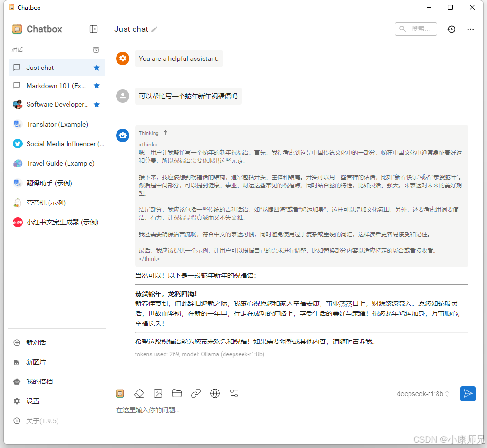This screenshot has height=448, width=487.
Task: Unstar the Software Developer conversation
Action: pyautogui.click(x=97, y=104)
